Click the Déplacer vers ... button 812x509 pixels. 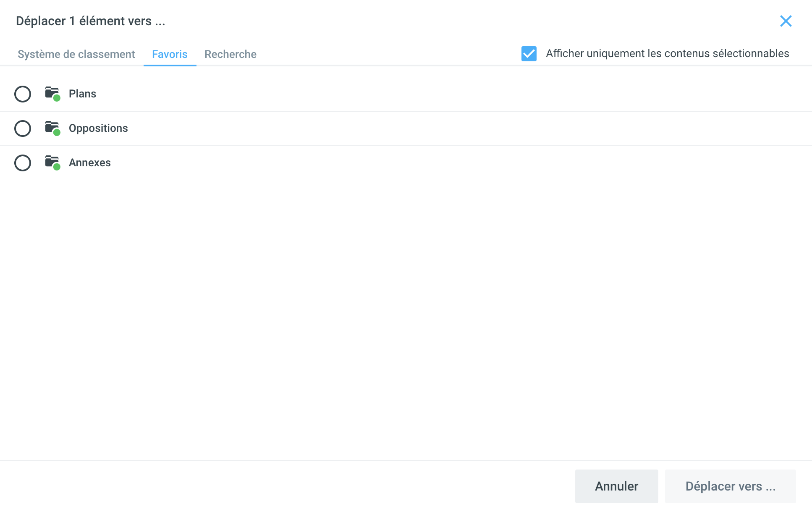pyautogui.click(x=730, y=486)
